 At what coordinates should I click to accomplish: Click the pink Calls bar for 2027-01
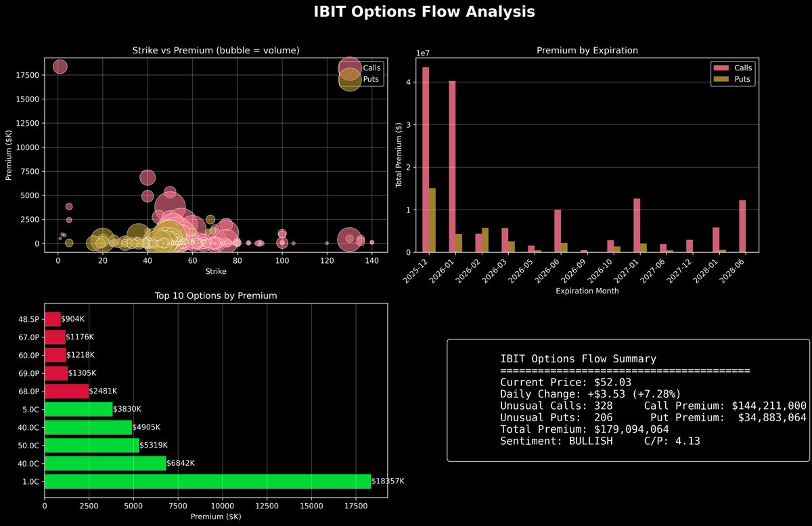(x=637, y=225)
